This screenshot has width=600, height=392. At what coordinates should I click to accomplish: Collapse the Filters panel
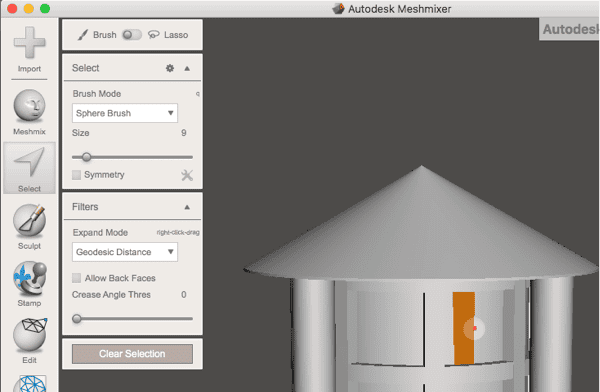(187, 207)
